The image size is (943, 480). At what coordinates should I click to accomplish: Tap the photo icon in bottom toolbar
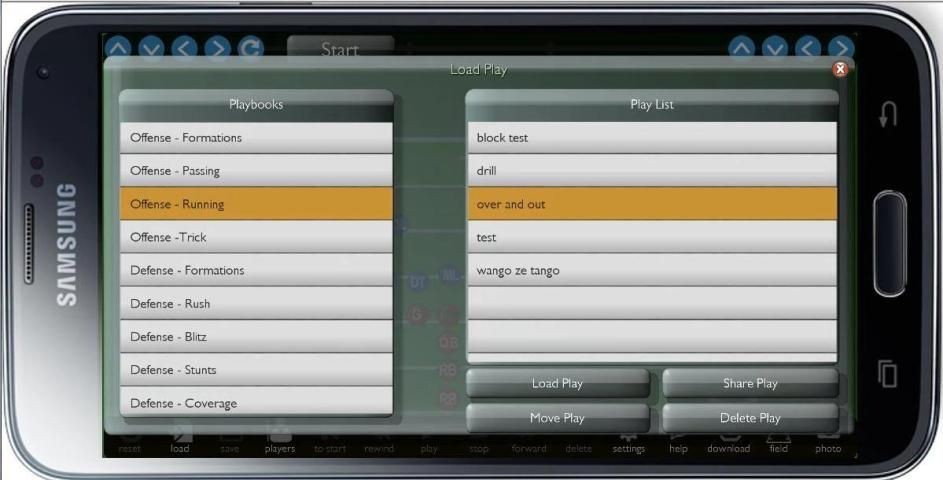[828, 441]
